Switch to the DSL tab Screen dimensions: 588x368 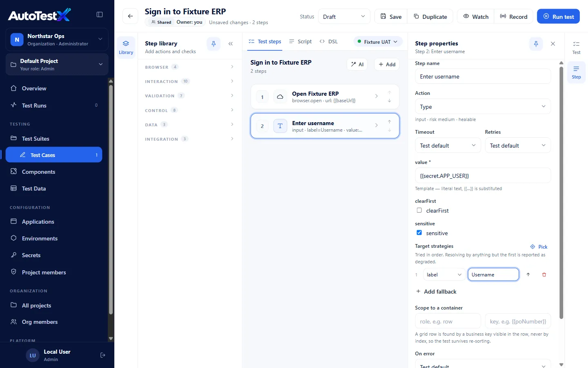(329, 41)
